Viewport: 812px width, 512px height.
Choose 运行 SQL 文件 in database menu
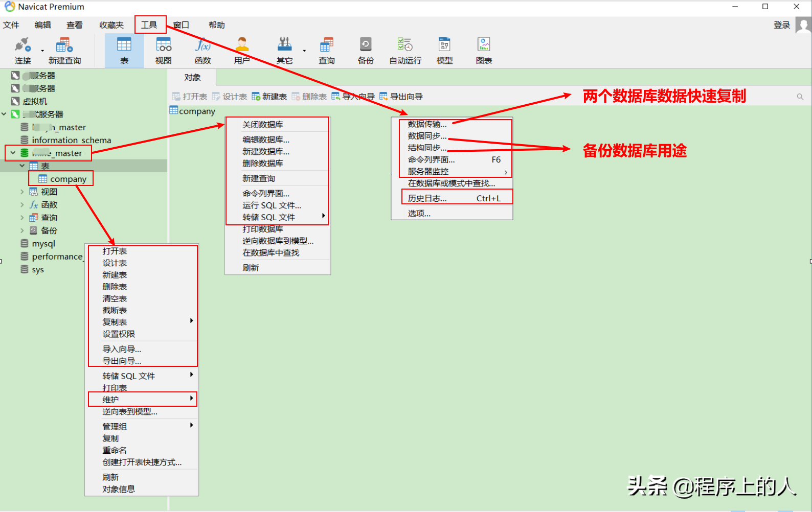[278, 205]
